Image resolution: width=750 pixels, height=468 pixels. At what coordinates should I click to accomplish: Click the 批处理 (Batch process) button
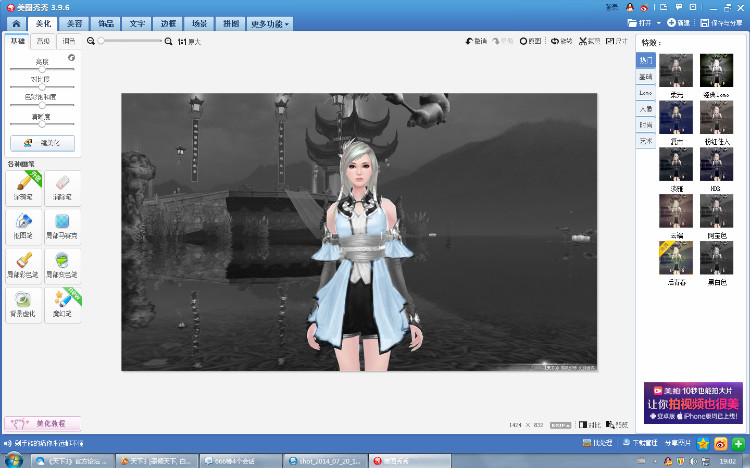coord(598,443)
